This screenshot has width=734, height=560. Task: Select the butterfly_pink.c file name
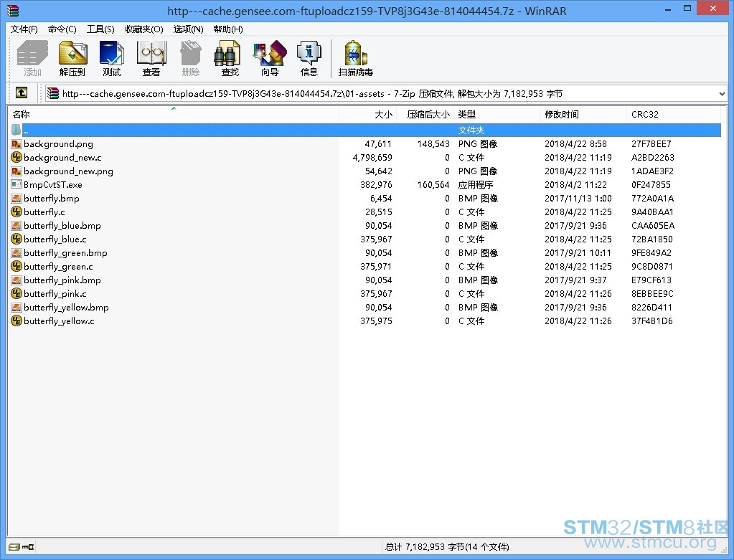click(x=55, y=294)
